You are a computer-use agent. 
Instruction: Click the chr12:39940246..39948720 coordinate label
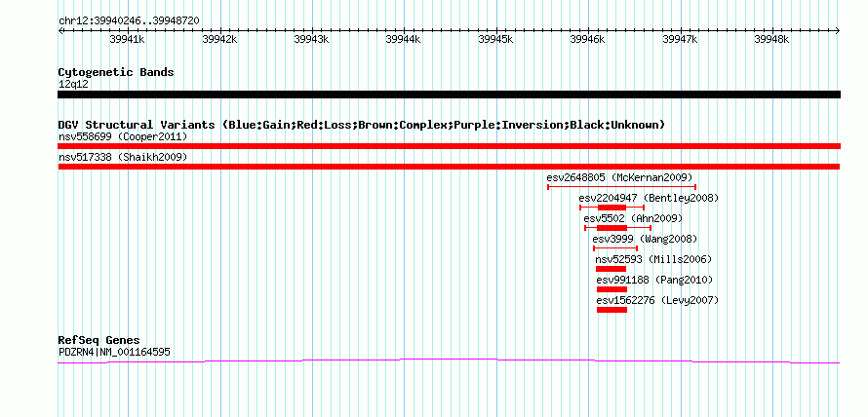point(129,21)
